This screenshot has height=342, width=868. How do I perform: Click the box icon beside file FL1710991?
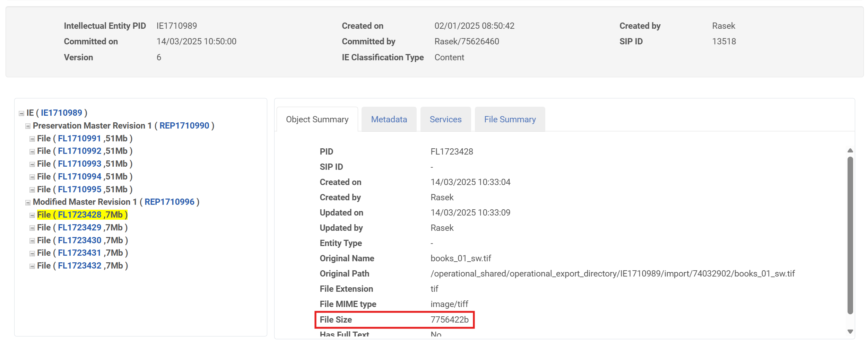point(32,139)
